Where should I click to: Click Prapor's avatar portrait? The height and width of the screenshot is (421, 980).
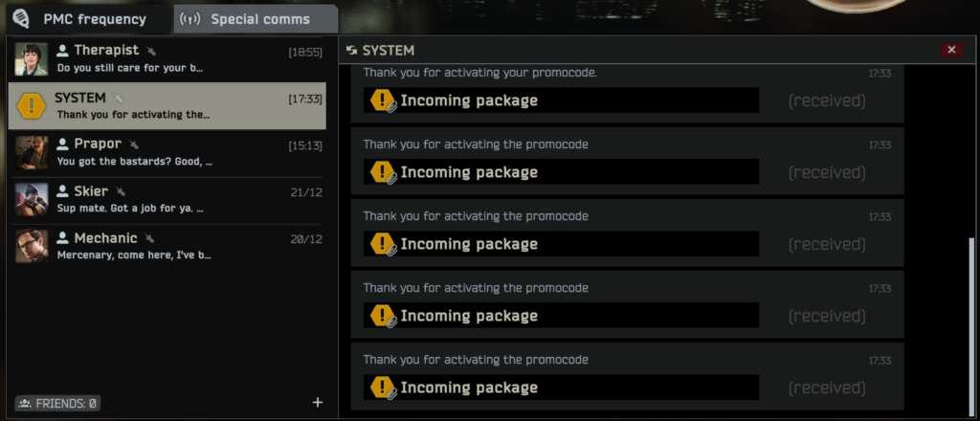point(31,152)
